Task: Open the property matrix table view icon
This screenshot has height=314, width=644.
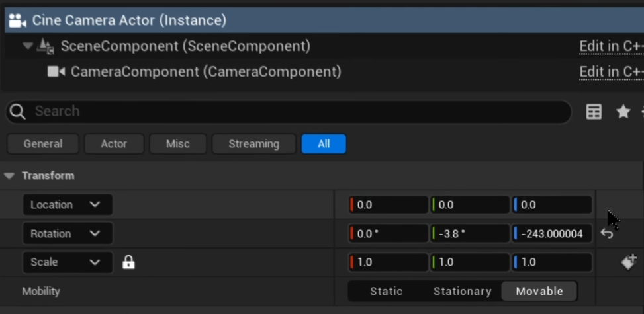Action: 594,112
